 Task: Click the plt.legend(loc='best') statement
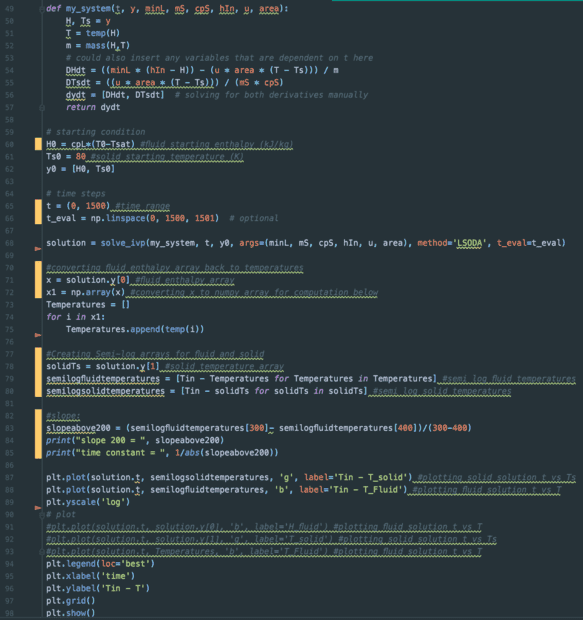(x=100, y=563)
